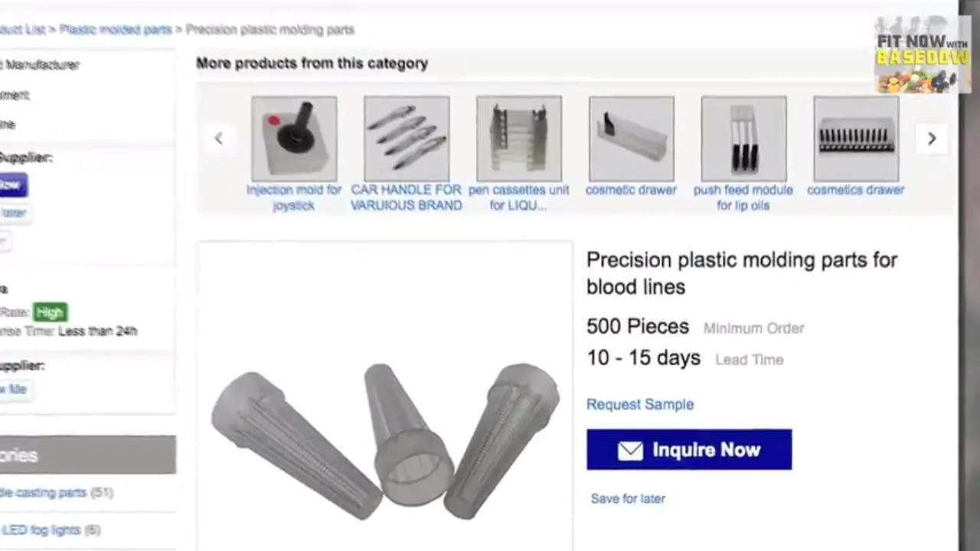Click the Save for later link
The height and width of the screenshot is (551, 980).
click(628, 498)
